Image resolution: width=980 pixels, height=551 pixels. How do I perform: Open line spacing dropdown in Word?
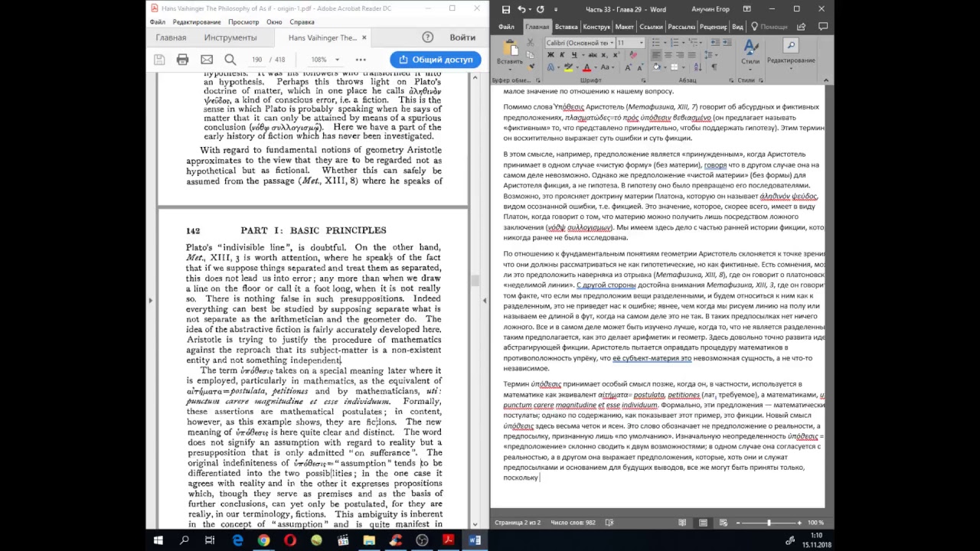711,55
